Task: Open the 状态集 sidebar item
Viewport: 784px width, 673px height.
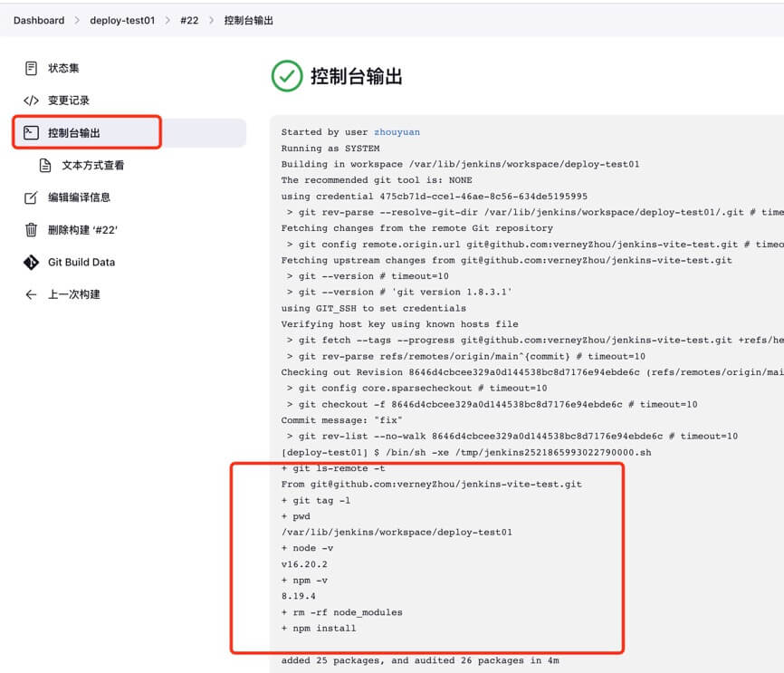Action: coord(63,68)
